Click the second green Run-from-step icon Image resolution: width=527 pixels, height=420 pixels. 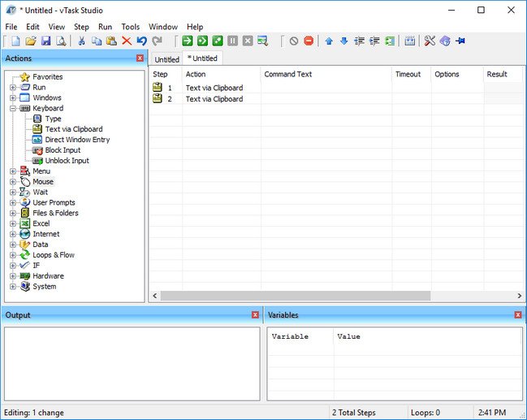[x=202, y=41]
